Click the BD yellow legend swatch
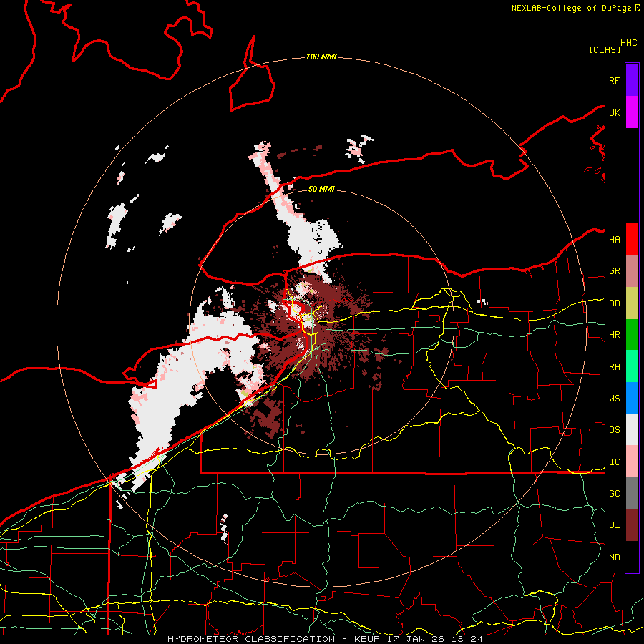The height and width of the screenshot is (644, 644). click(632, 303)
